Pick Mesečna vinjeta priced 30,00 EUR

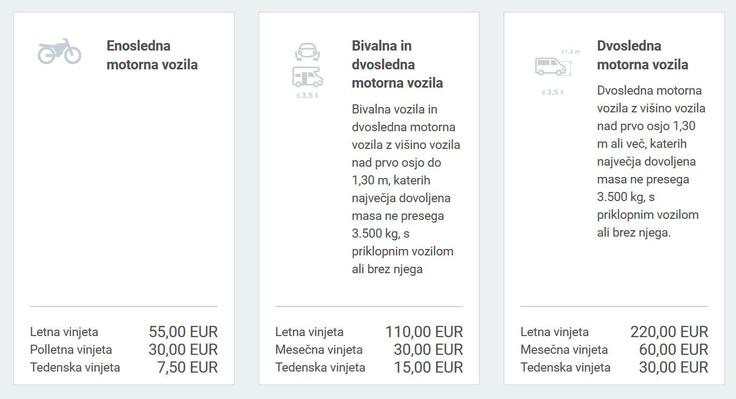[x=369, y=350]
